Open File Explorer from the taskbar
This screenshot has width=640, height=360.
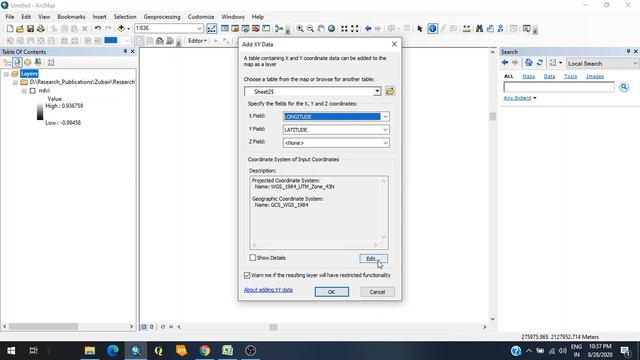[x=90, y=351]
